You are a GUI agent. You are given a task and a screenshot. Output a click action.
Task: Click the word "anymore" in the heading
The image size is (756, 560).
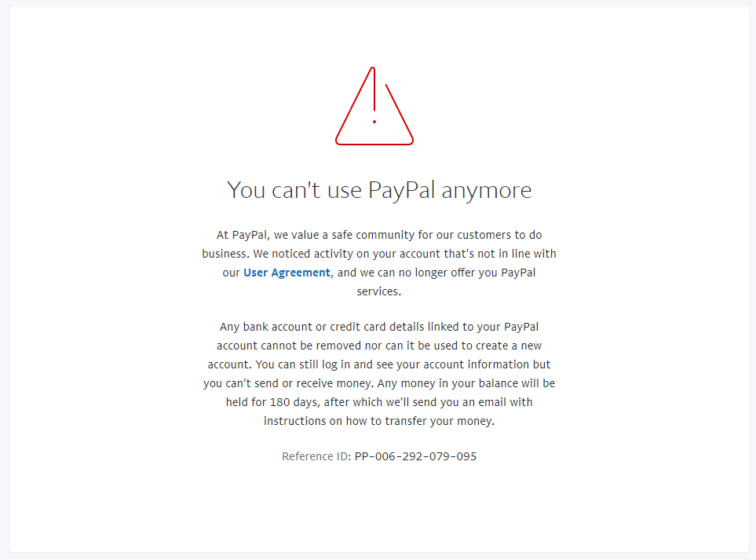(487, 191)
